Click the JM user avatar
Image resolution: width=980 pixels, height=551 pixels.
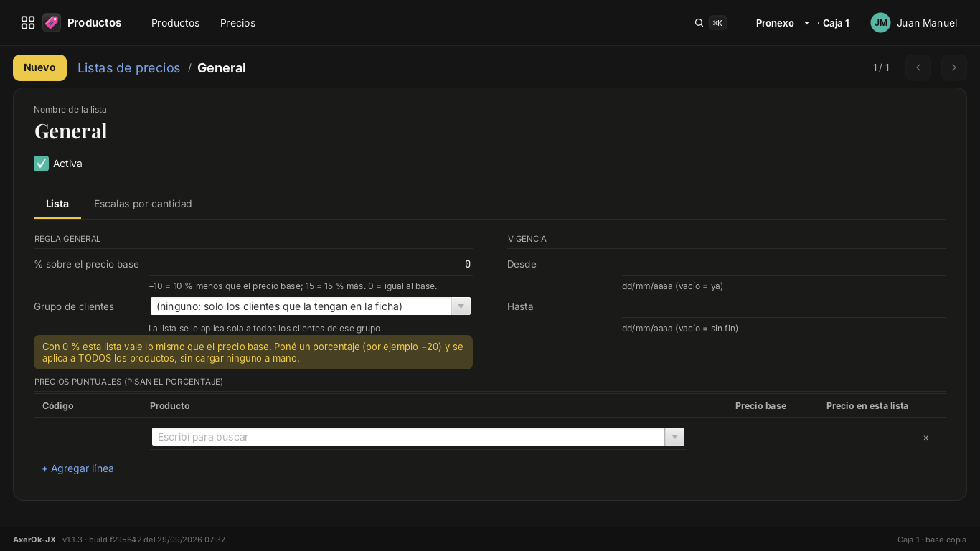point(880,23)
